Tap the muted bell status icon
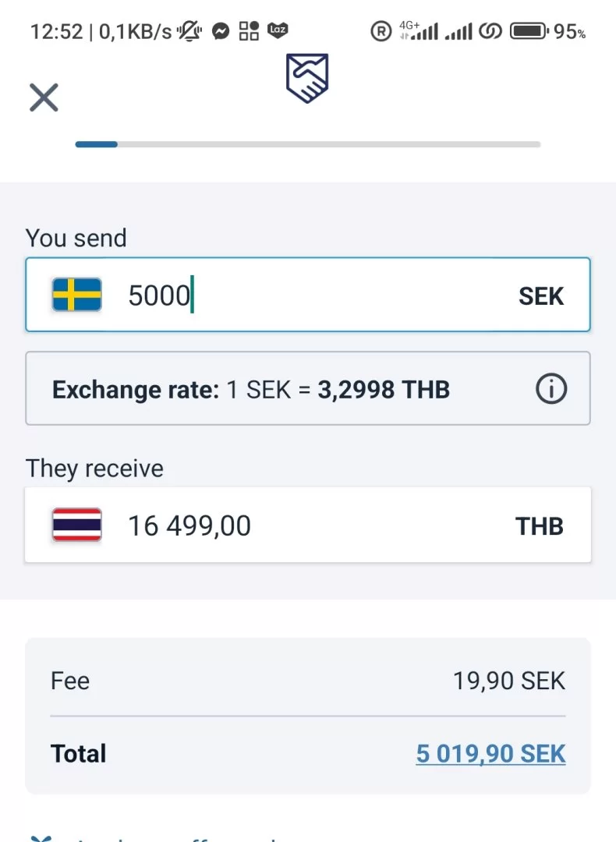This screenshot has width=616, height=842. tap(189, 31)
